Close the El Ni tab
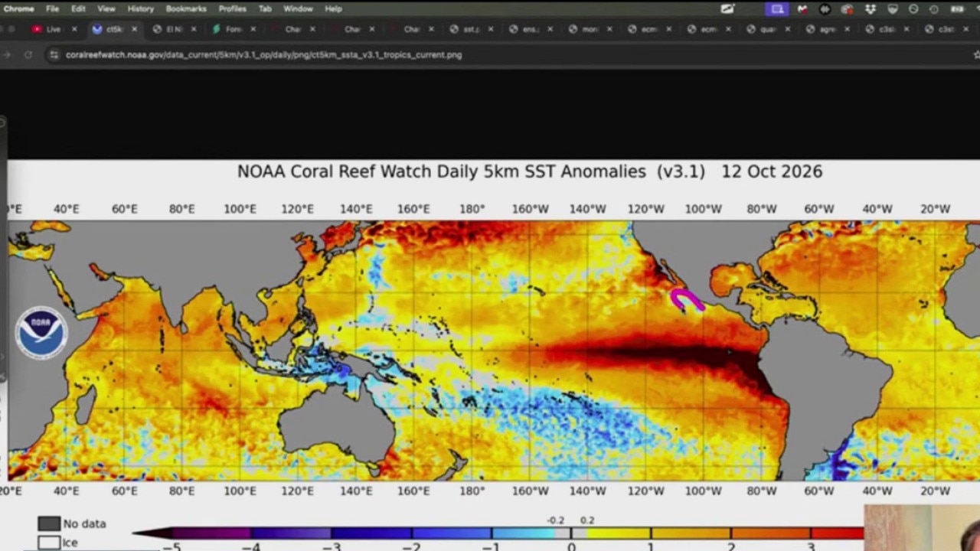This screenshot has width=980, height=551. tap(194, 29)
